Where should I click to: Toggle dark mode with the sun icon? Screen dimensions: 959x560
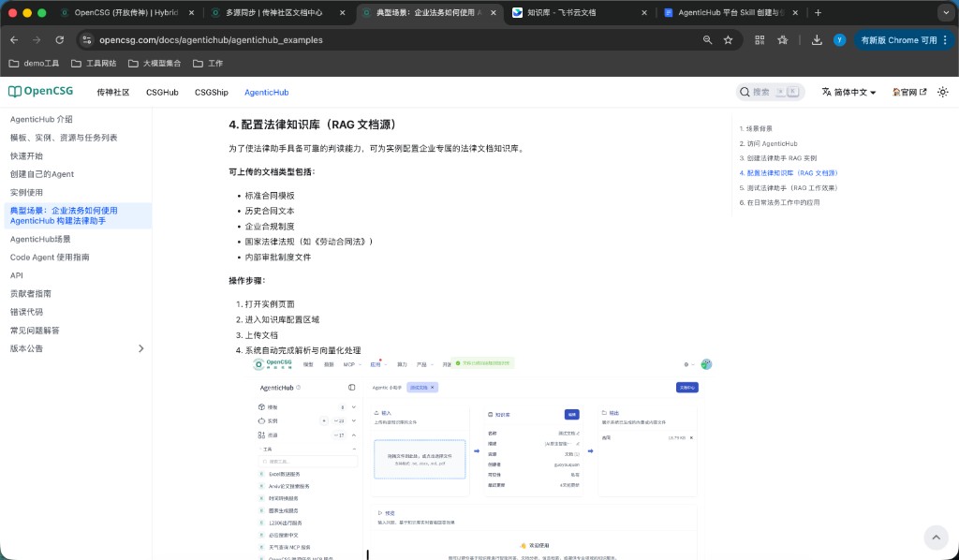pyautogui.click(x=943, y=92)
